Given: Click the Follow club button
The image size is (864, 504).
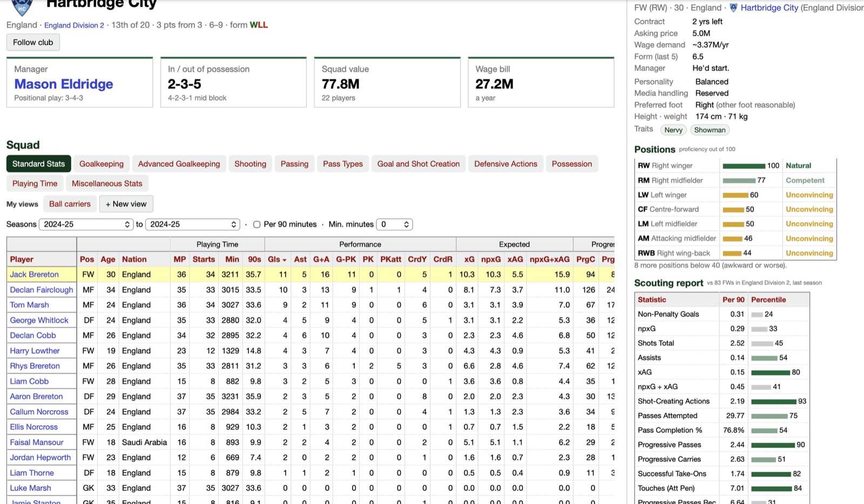Looking at the screenshot, I should coord(33,42).
